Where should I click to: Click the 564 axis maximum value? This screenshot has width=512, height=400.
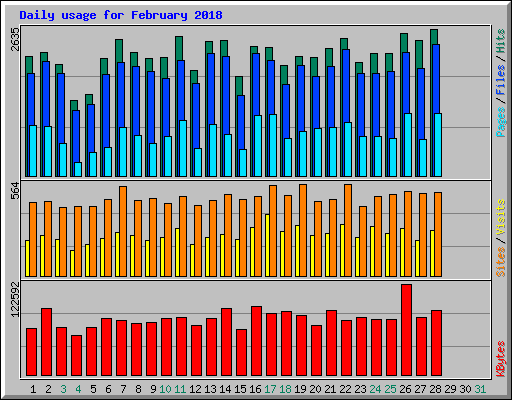pyautogui.click(x=15, y=191)
